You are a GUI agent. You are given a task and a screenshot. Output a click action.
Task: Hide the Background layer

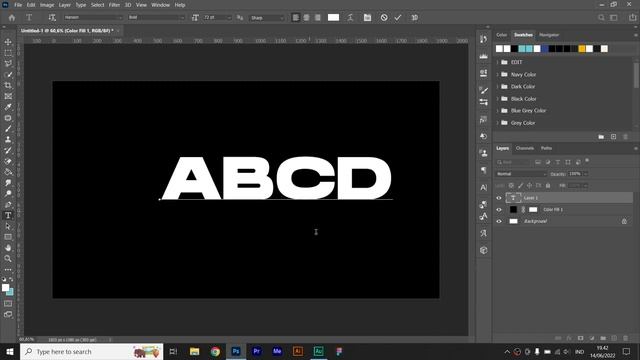point(499,221)
